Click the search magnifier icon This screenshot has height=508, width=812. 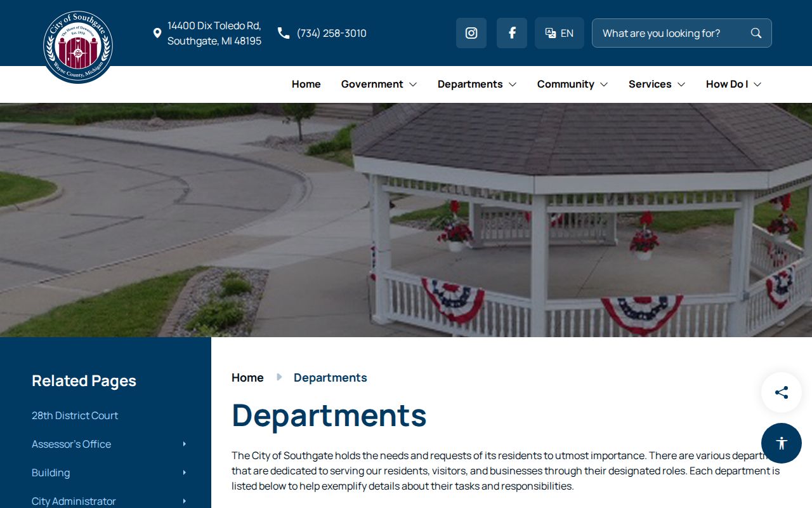coord(756,33)
